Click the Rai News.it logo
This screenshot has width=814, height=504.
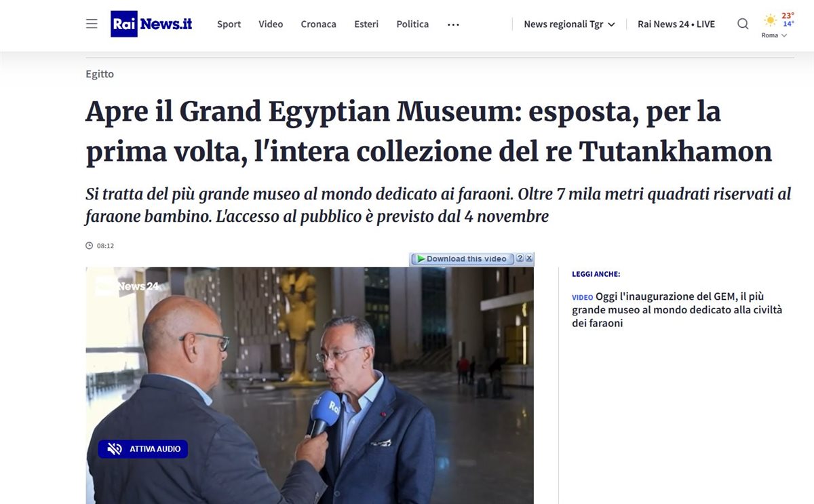[151, 24]
